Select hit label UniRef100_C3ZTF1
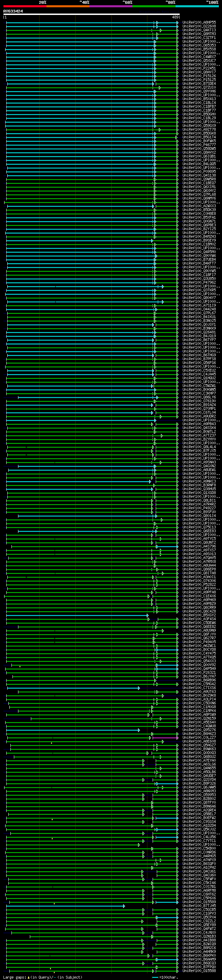 pos(199,38)
